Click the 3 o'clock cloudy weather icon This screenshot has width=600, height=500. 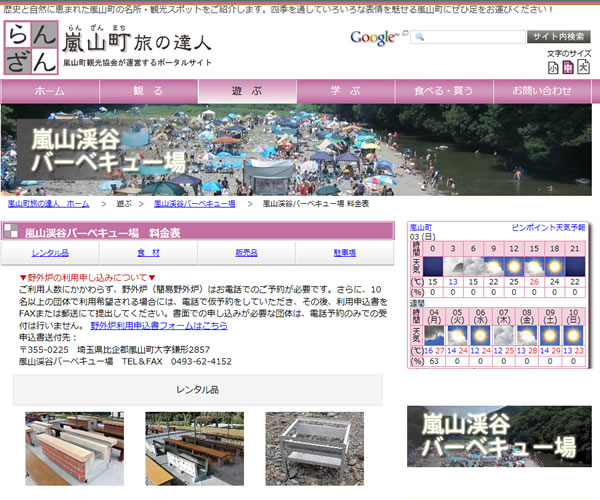click(451, 266)
